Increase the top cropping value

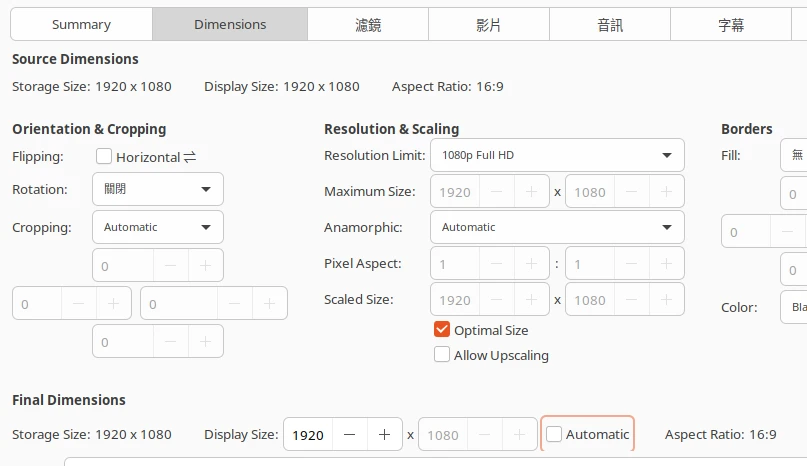pyautogui.click(x=205, y=266)
